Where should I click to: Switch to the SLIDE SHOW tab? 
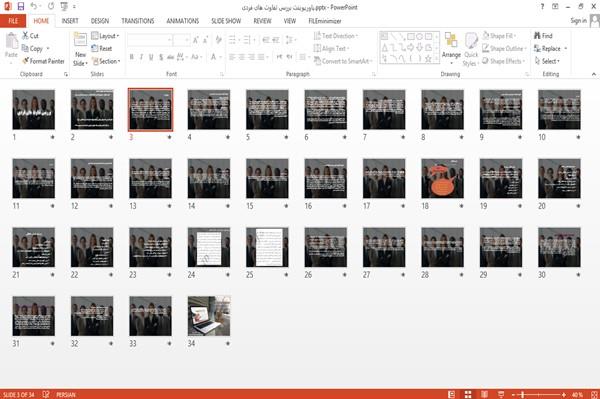tap(226, 21)
